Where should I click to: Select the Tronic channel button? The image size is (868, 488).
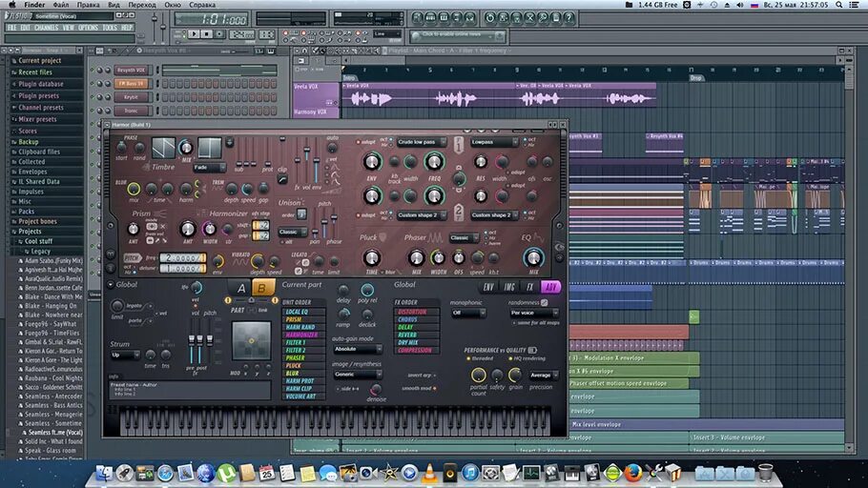coord(132,111)
